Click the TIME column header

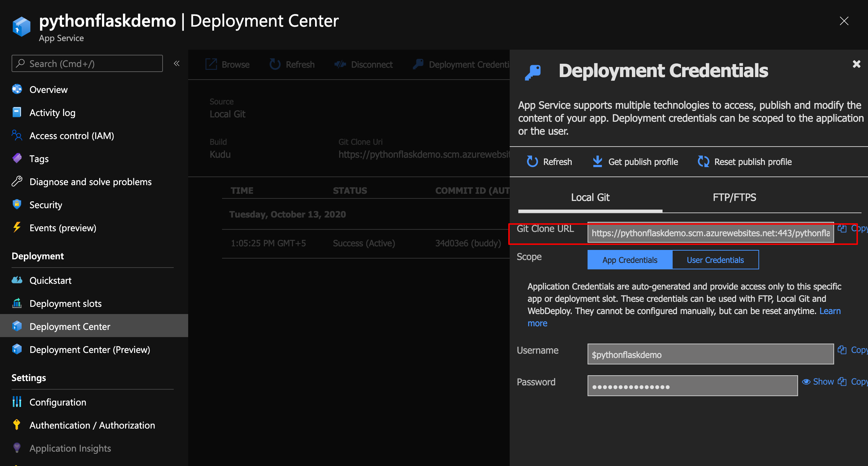coord(242,191)
